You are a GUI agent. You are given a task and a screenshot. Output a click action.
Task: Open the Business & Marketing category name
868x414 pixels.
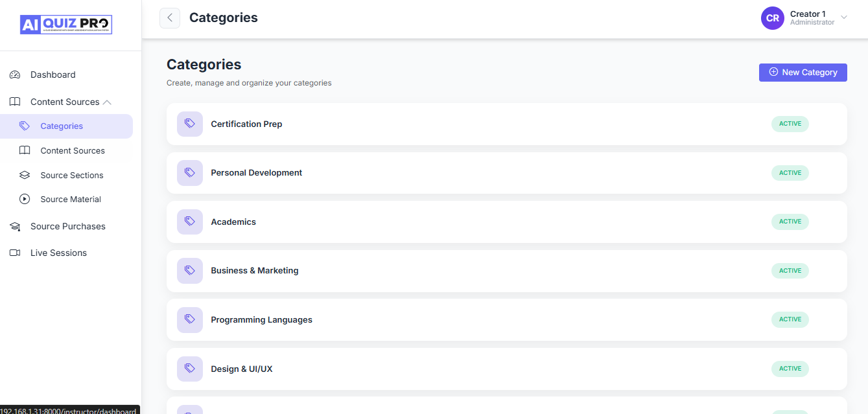click(x=255, y=271)
